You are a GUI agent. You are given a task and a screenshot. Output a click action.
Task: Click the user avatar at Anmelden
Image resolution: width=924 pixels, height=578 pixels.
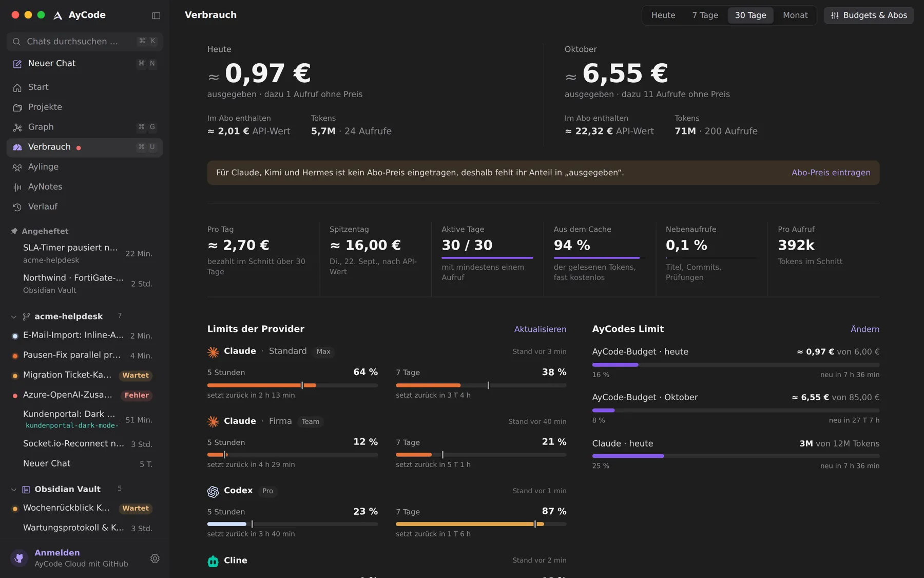[19, 558]
